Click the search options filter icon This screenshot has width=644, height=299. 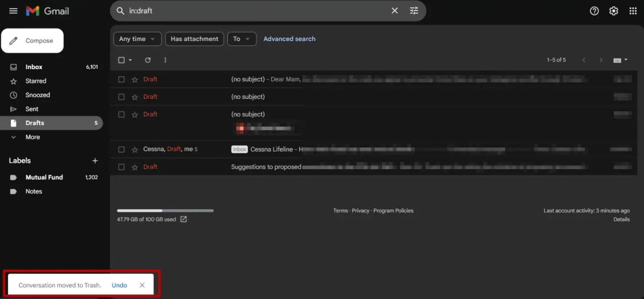click(x=414, y=11)
